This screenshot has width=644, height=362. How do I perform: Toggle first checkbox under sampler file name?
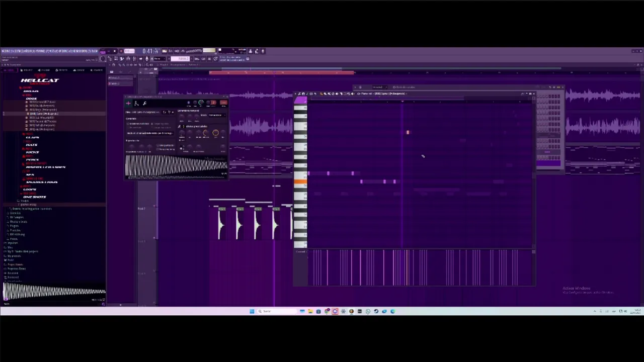tap(128, 124)
